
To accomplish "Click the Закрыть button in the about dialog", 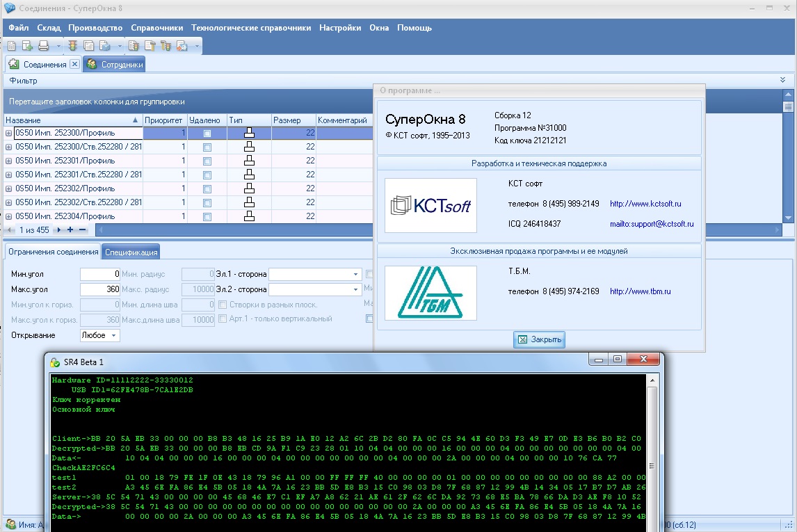I will (539, 339).
